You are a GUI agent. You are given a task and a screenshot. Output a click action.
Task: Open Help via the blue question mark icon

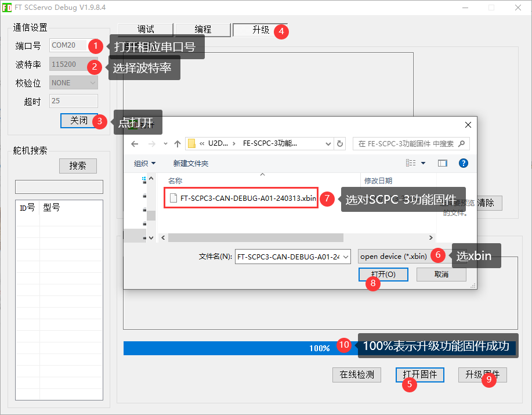tap(463, 163)
